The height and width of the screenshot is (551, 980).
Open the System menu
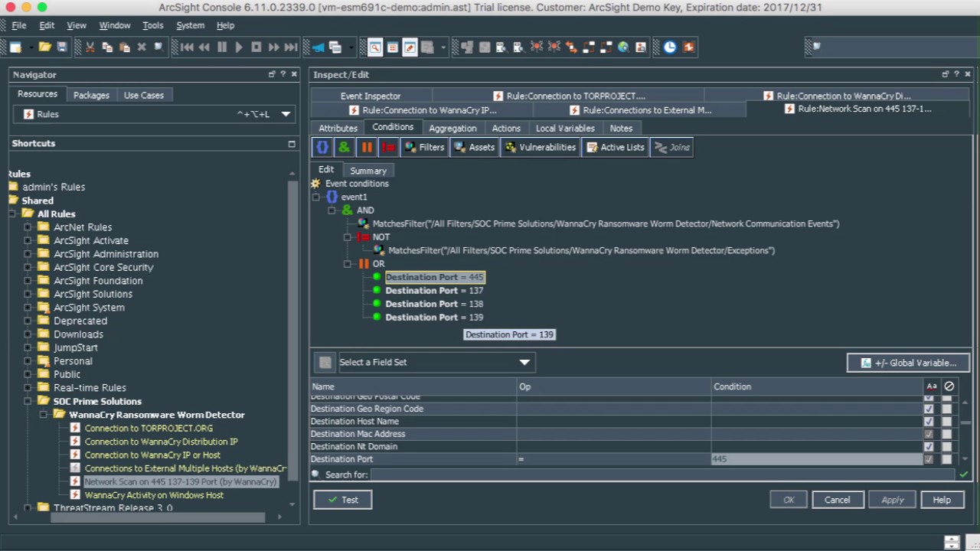click(191, 25)
